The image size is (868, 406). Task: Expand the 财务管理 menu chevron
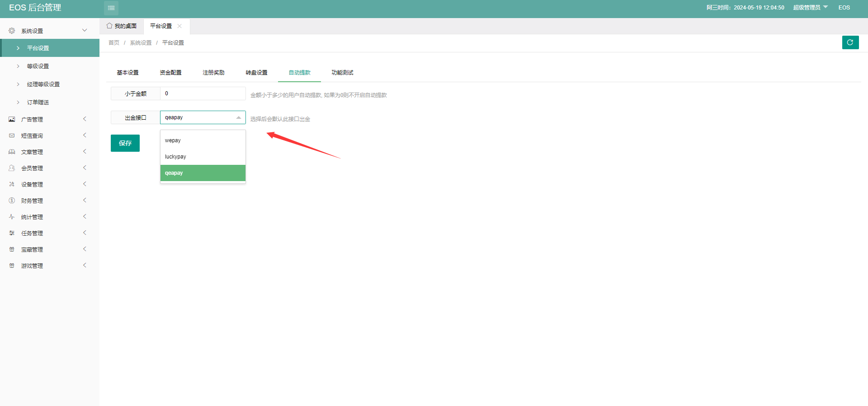[85, 200]
